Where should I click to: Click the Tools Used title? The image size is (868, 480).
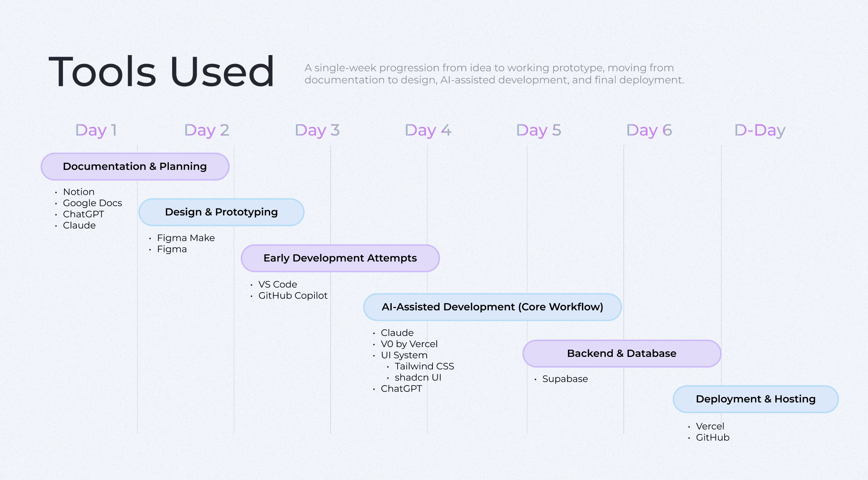[x=161, y=72]
